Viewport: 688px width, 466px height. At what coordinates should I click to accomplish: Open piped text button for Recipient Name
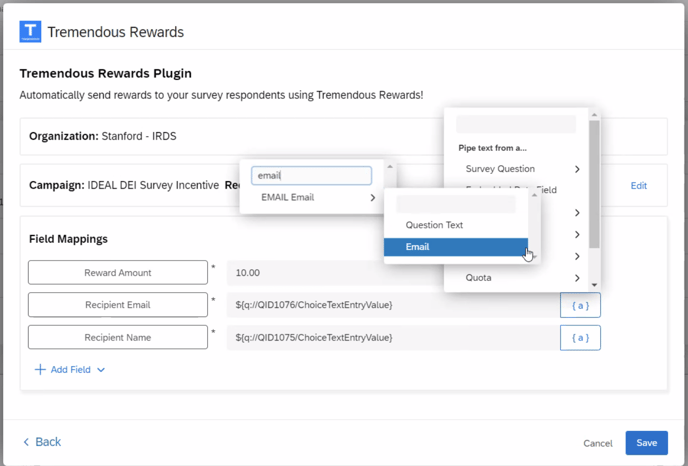[x=580, y=338]
